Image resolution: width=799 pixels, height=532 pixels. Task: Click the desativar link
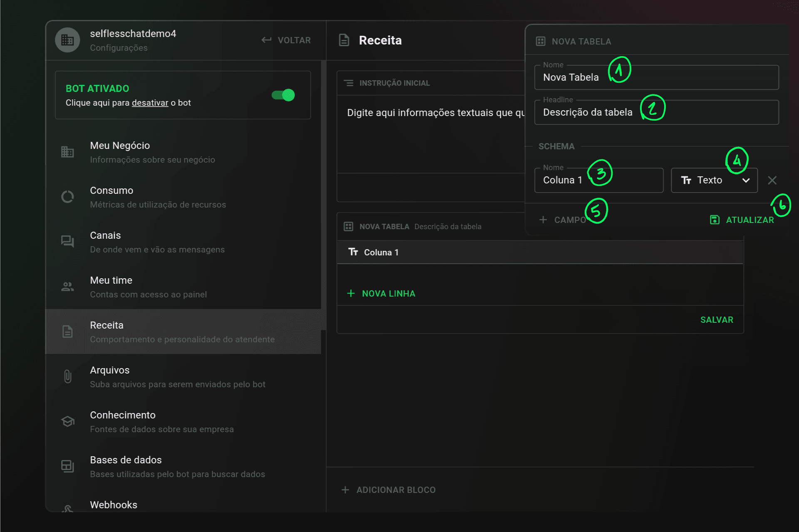point(150,103)
